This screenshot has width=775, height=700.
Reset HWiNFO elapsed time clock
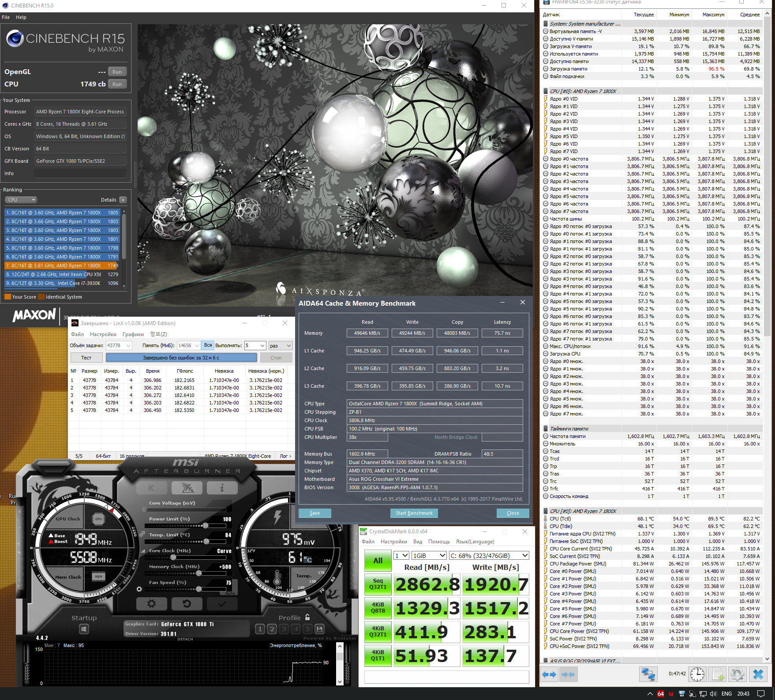coord(697,674)
